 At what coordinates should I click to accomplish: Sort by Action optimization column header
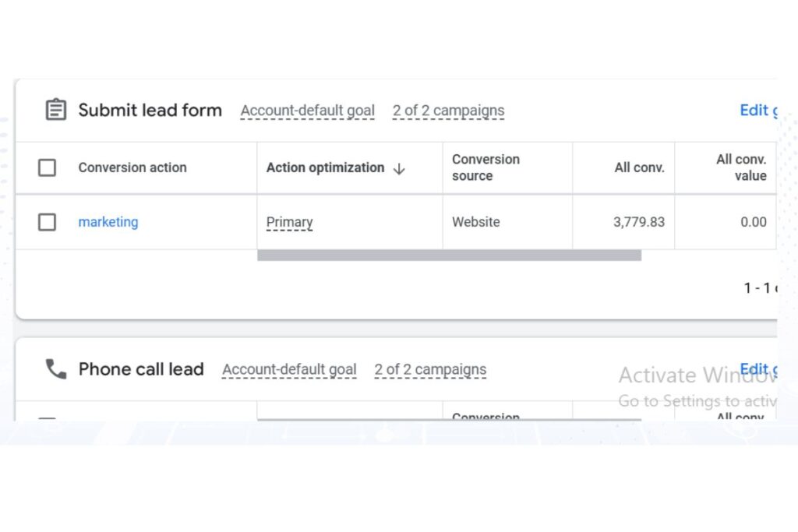coord(325,167)
